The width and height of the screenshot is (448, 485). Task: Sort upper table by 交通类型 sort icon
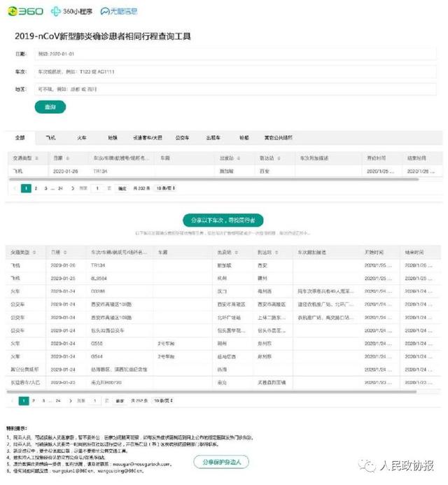pos(36,158)
